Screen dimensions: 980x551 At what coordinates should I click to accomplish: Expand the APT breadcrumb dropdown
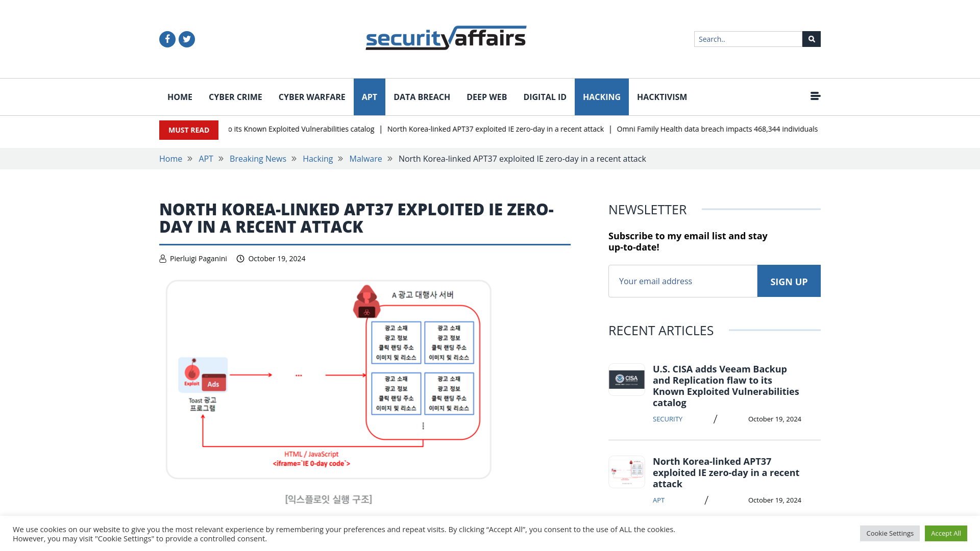pyautogui.click(x=206, y=159)
